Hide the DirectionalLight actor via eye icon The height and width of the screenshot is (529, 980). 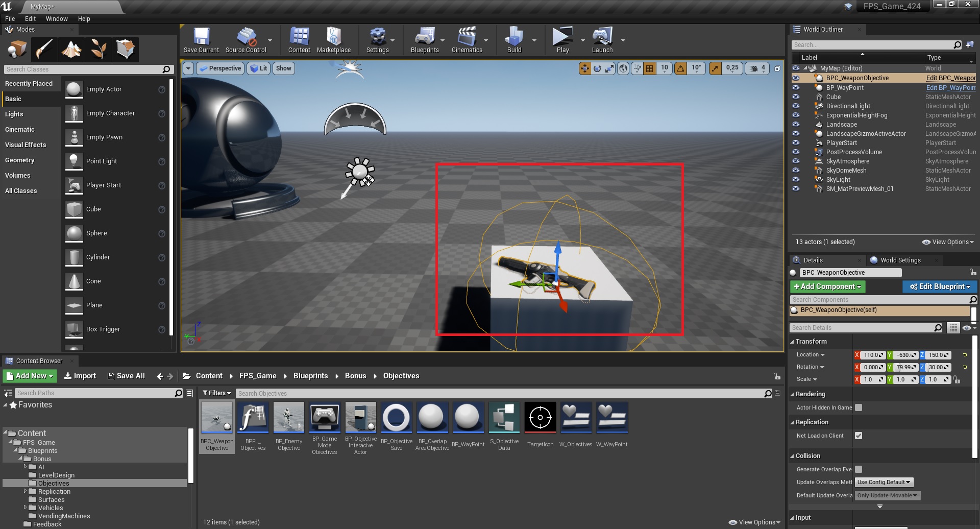tap(796, 106)
